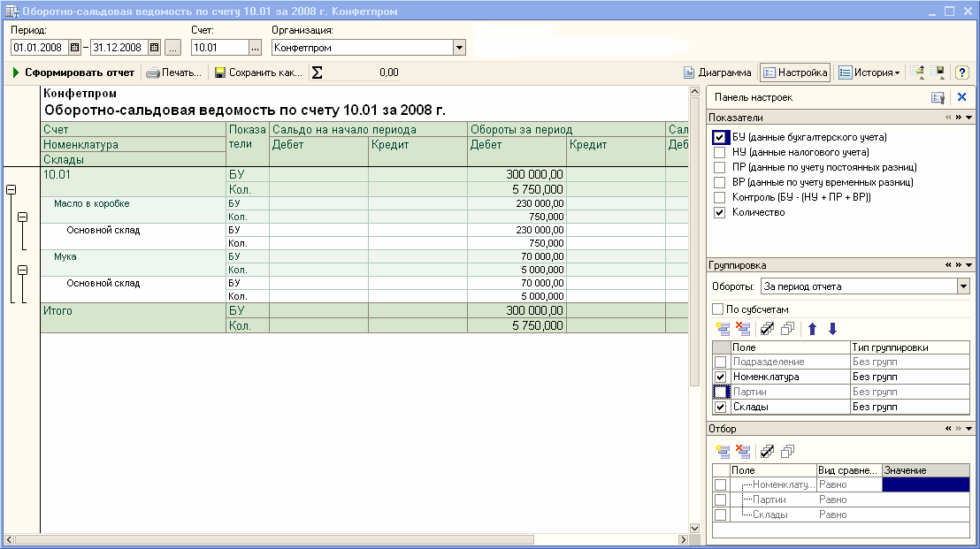Image resolution: width=980 pixels, height=549 pixels.
Task: Enable ПР (постоянных разниц) checkbox
Action: (x=720, y=167)
